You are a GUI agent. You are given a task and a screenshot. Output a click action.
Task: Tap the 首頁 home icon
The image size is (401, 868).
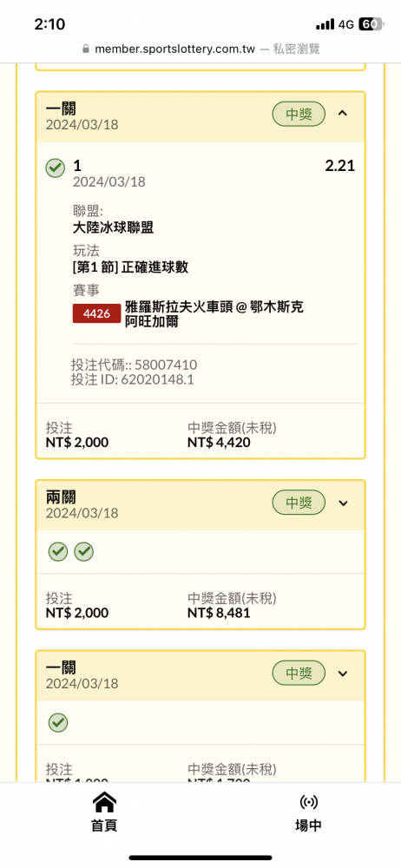104,801
